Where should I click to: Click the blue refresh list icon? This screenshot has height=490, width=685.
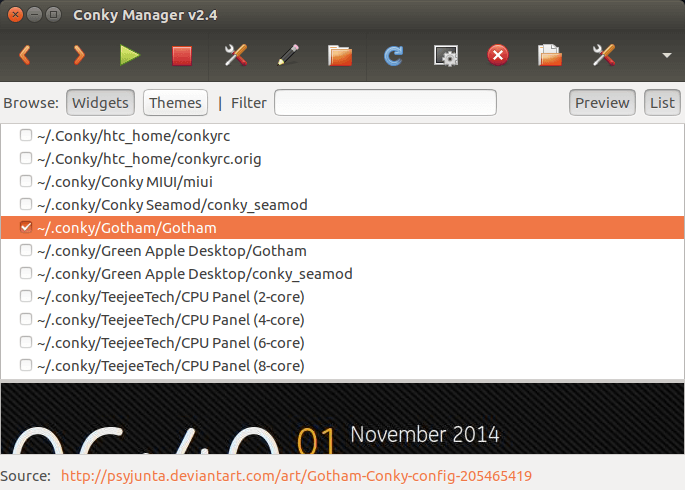point(393,56)
